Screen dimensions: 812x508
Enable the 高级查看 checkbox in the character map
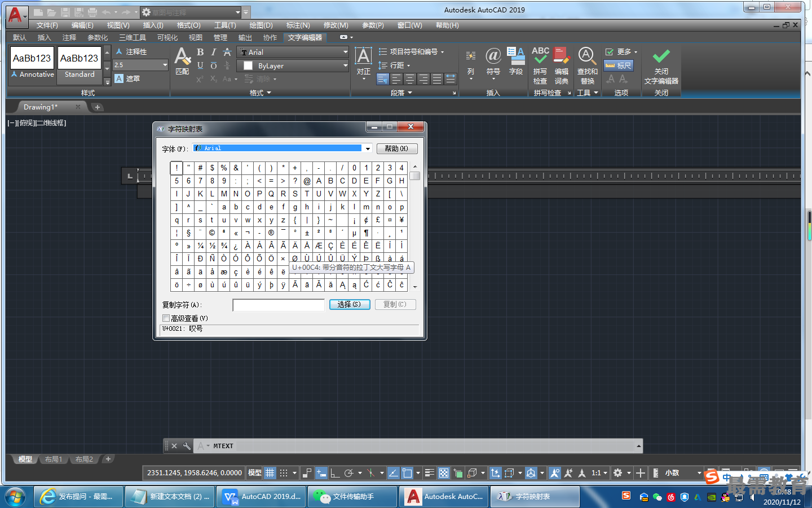(x=166, y=318)
